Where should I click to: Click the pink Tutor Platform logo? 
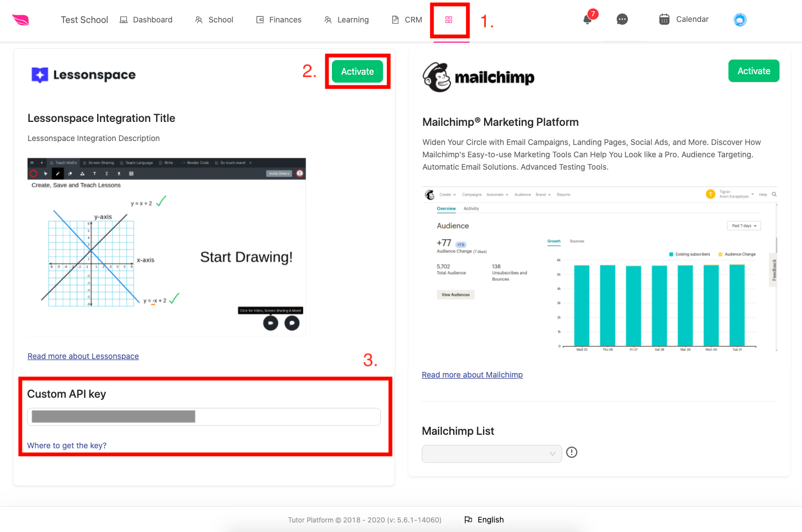pyautogui.click(x=21, y=20)
